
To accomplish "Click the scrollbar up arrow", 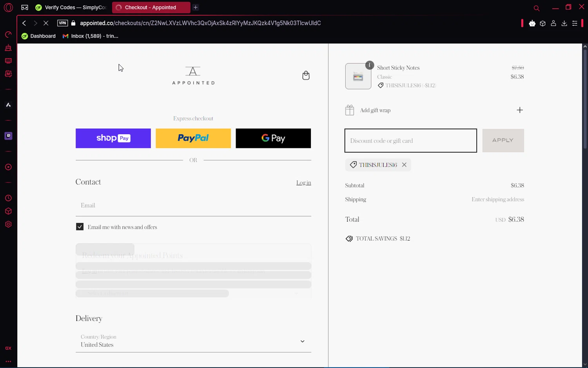I will pos(584,46).
